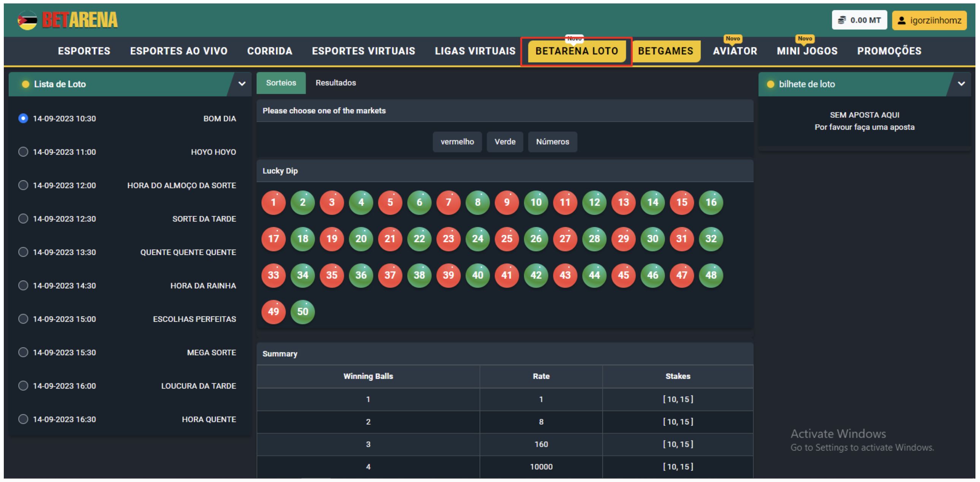Pick red ball number 45
The image size is (980, 482).
pos(624,275)
